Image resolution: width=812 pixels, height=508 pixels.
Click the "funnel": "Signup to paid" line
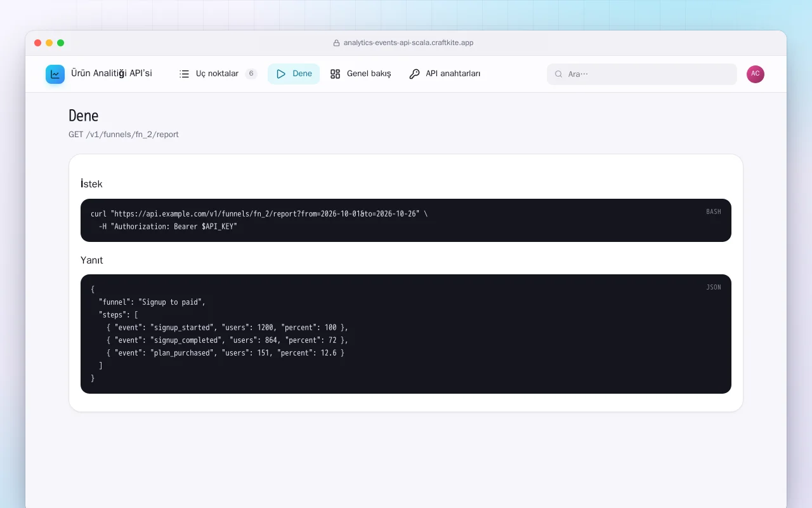pyautogui.click(x=152, y=302)
